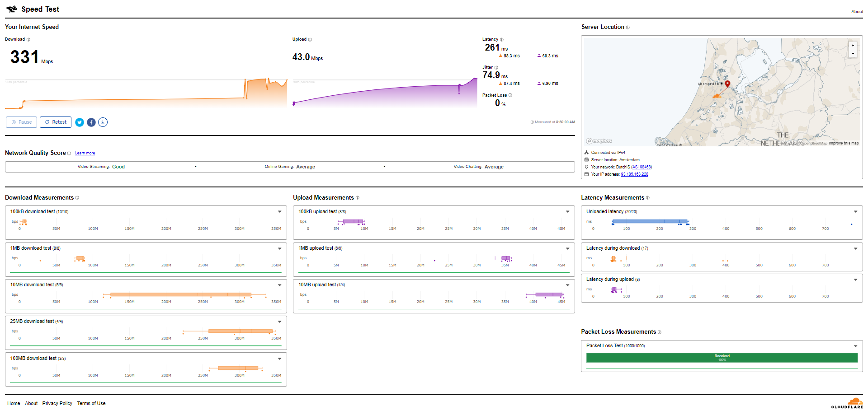Click the Mapbox logo on map
The width and height of the screenshot is (868, 415).
point(599,141)
